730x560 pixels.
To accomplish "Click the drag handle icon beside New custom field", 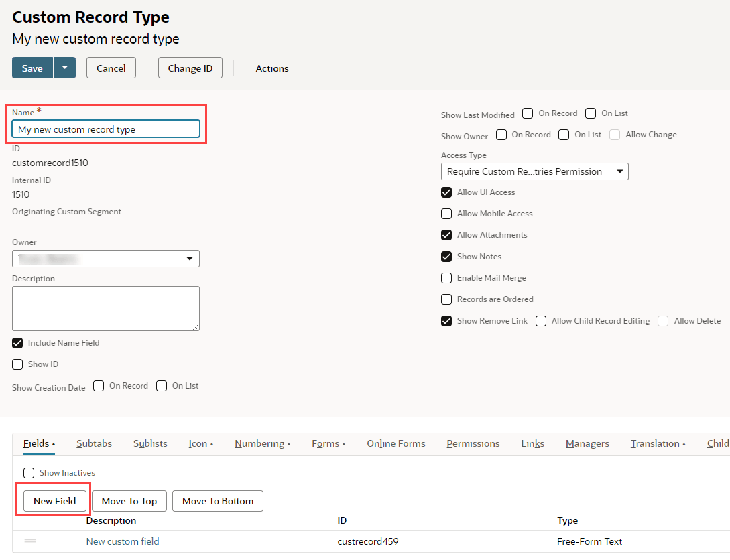I will [29, 541].
